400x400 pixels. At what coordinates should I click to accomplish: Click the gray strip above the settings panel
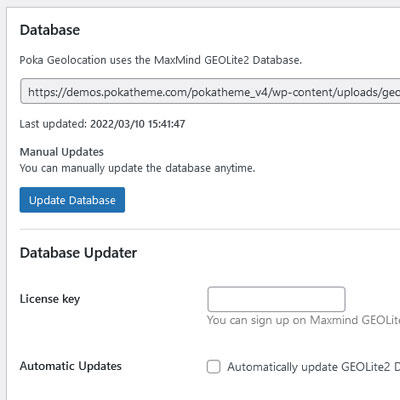200,3
